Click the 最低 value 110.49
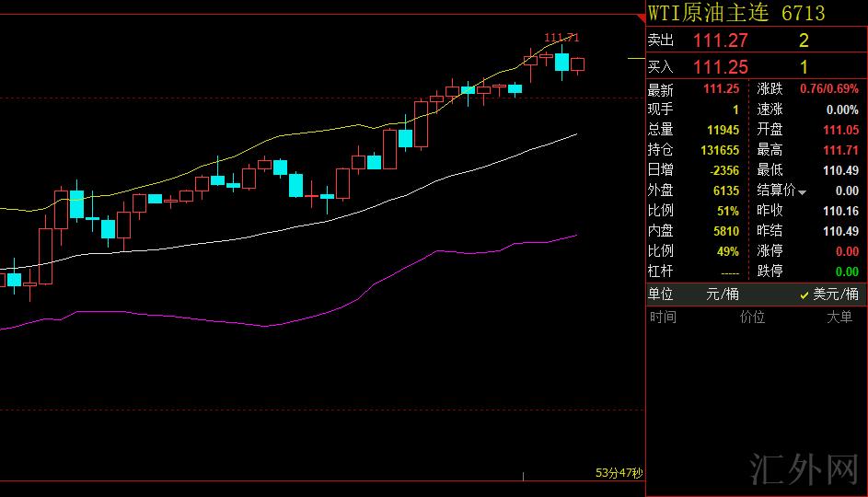Screen dimensions: 868x497 click(x=841, y=170)
